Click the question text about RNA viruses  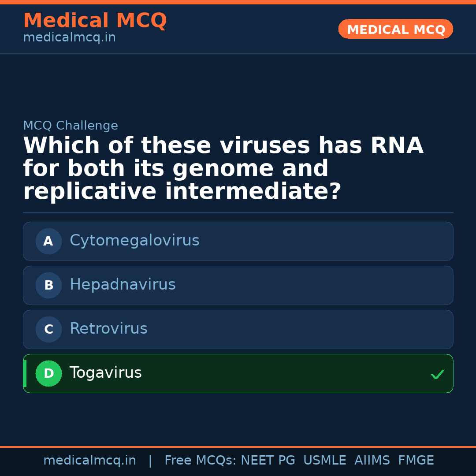223,169
